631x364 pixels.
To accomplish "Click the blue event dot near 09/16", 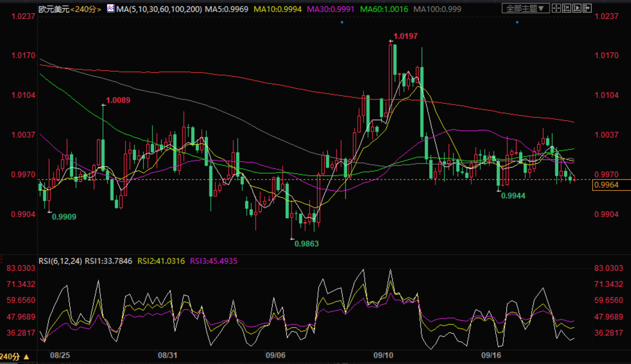I will (517, 22).
